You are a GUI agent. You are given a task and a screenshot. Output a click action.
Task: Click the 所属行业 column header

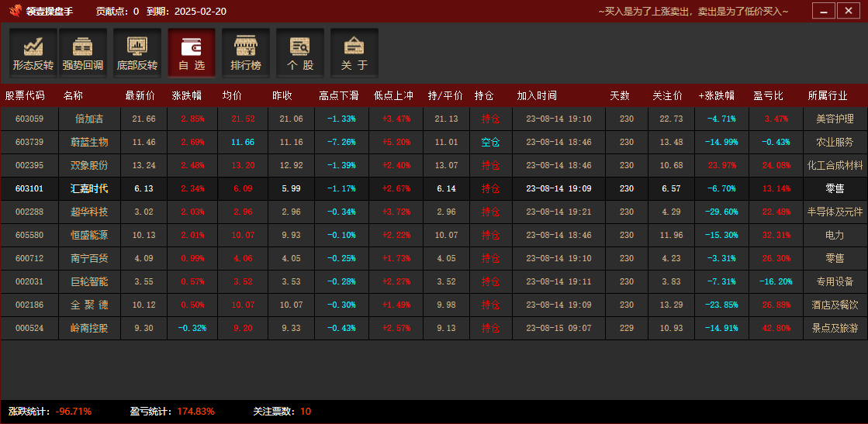coord(828,96)
